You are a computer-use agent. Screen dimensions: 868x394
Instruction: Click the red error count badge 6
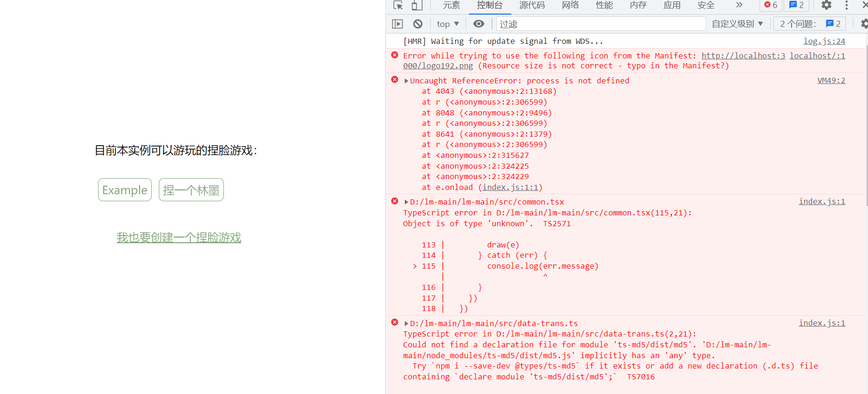coord(771,5)
